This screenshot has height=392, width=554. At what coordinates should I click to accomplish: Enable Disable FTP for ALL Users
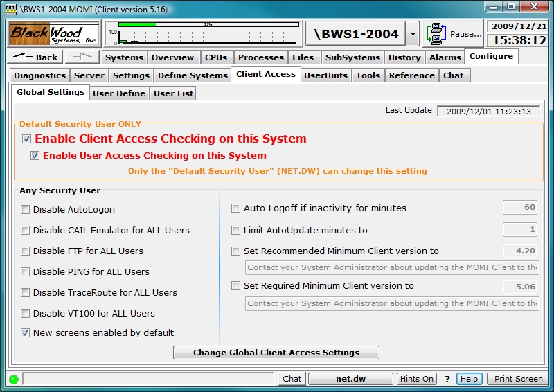26,251
